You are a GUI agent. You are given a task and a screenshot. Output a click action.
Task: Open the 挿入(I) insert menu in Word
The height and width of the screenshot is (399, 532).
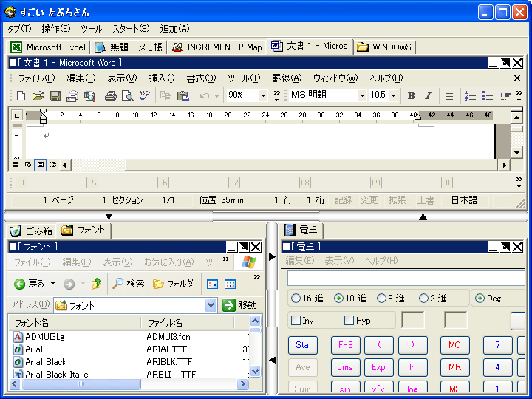pos(162,78)
